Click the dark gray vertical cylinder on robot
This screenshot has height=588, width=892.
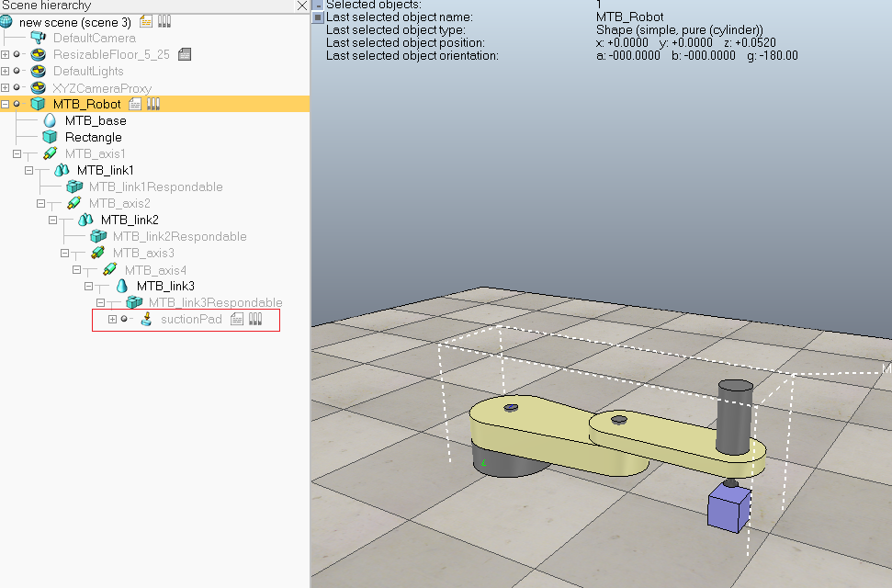tap(734, 417)
